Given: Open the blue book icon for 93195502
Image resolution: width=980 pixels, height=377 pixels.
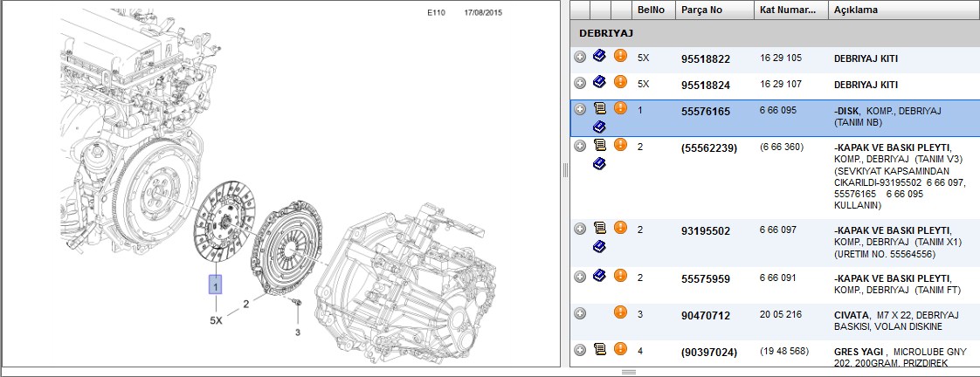Looking at the screenshot, I should (x=599, y=246).
